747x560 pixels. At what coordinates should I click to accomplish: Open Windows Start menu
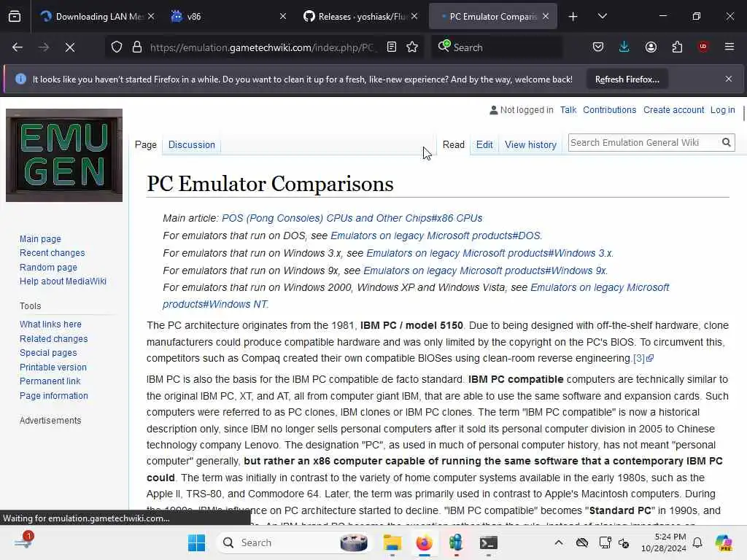coord(196,542)
